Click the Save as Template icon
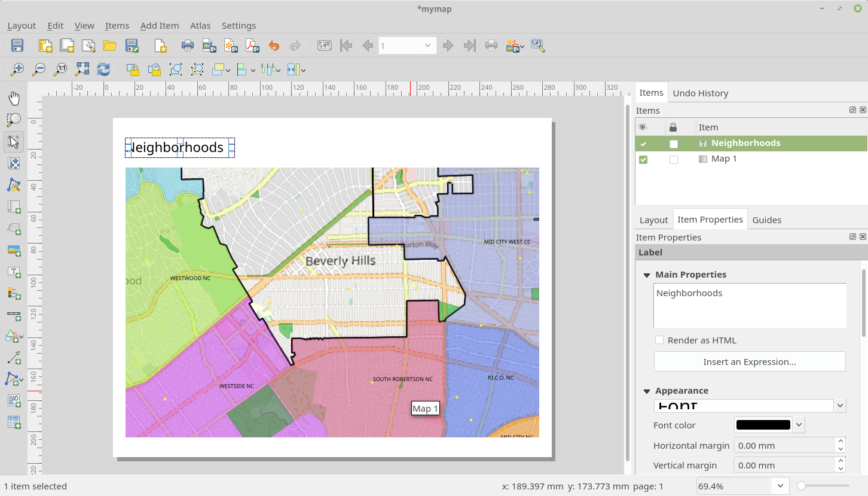 pyautogui.click(x=132, y=45)
